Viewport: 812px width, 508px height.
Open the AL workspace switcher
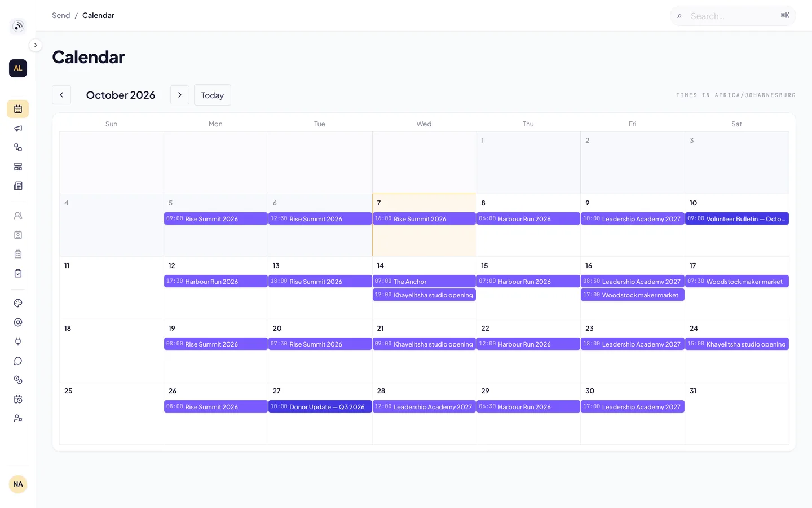tap(18, 68)
